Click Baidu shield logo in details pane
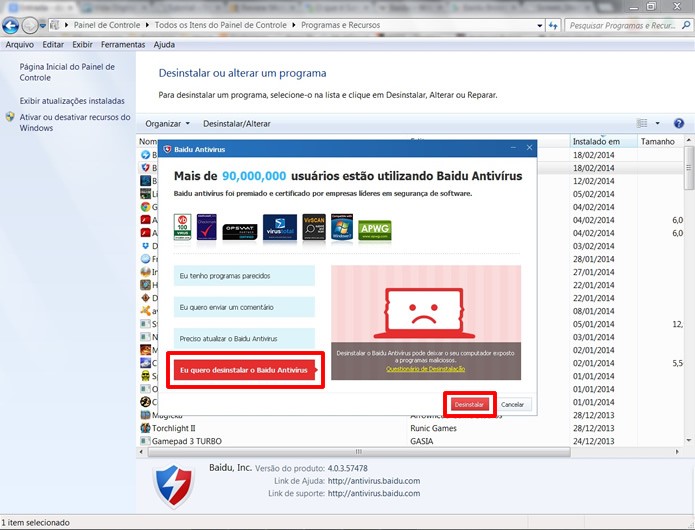This screenshot has width=695, height=530. [x=173, y=486]
